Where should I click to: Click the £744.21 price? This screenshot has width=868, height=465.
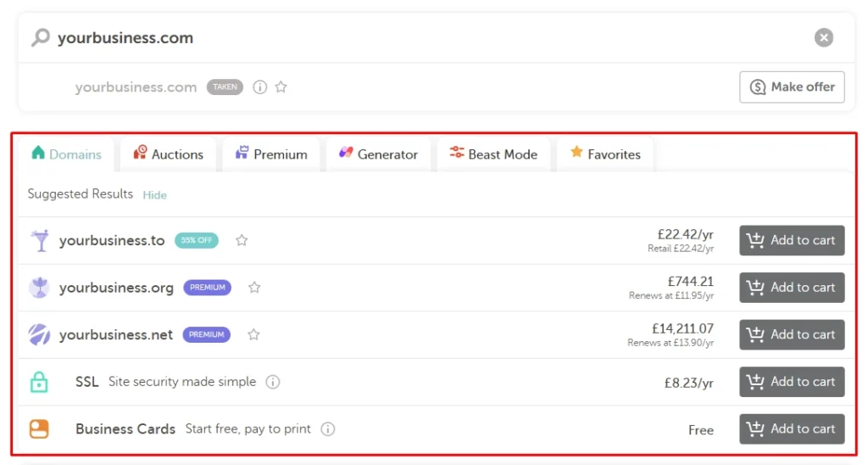tap(690, 282)
